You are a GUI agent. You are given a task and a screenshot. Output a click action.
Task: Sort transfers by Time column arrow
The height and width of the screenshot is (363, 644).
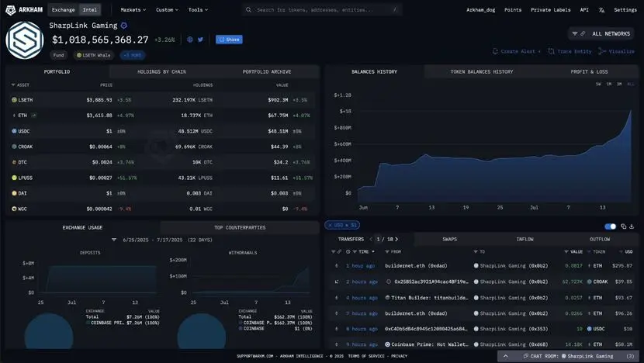click(x=373, y=252)
